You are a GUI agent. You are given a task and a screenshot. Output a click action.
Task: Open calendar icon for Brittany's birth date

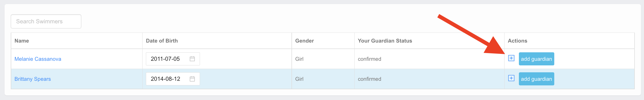click(x=192, y=79)
